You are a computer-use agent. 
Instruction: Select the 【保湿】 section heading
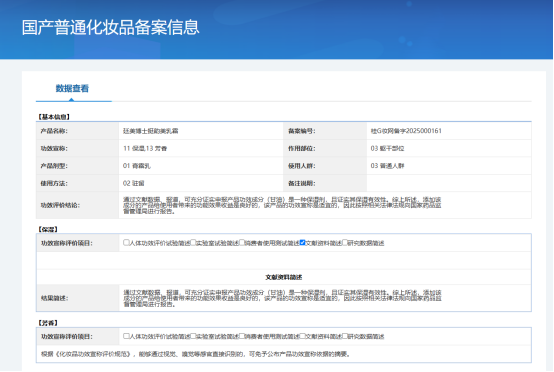tap(48, 229)
